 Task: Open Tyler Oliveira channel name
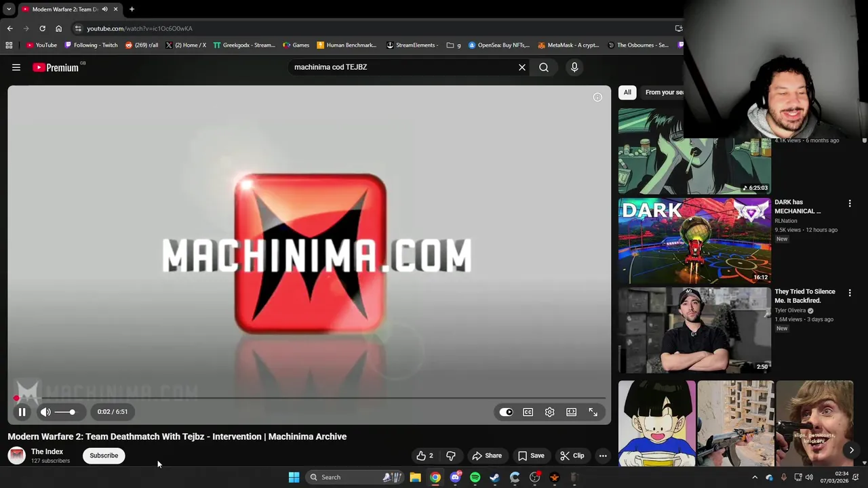pos(790,310)
